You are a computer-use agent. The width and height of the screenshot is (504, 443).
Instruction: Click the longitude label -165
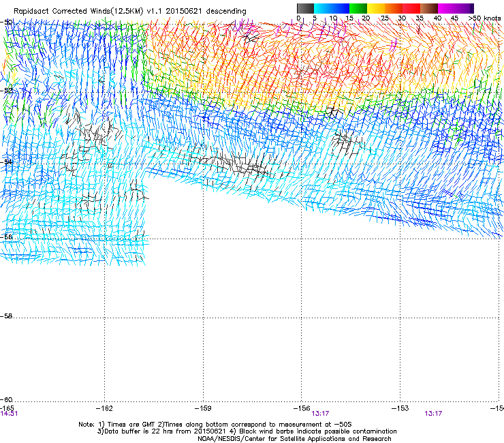tap(7, 408)
